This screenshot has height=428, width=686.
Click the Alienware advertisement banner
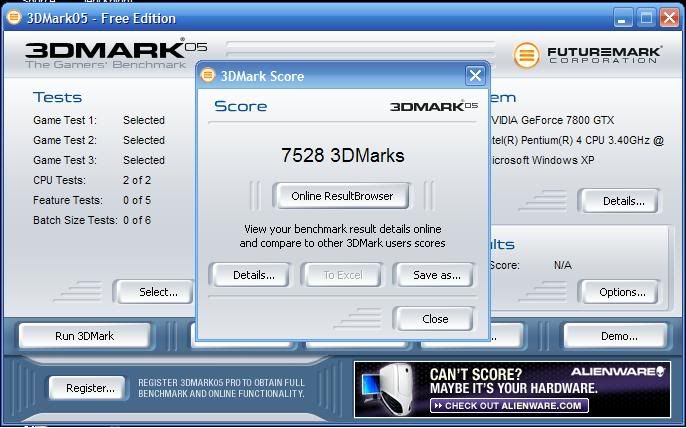(x=512, y=389)
